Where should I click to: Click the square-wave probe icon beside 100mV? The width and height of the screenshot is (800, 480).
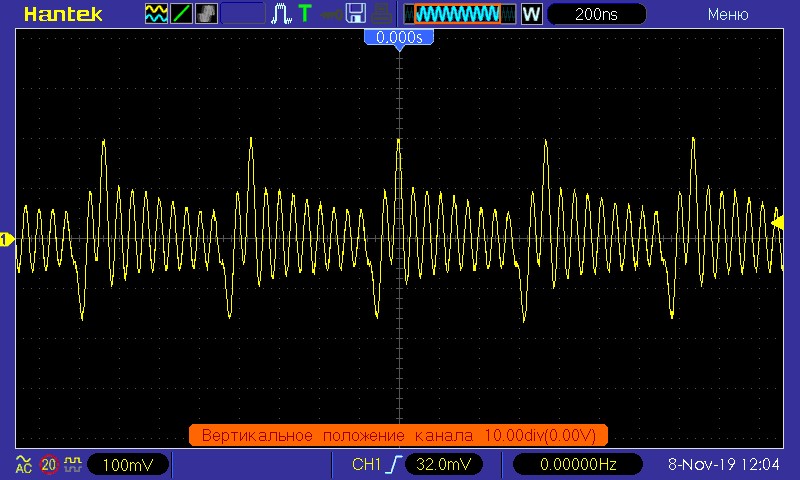[73, 464]
